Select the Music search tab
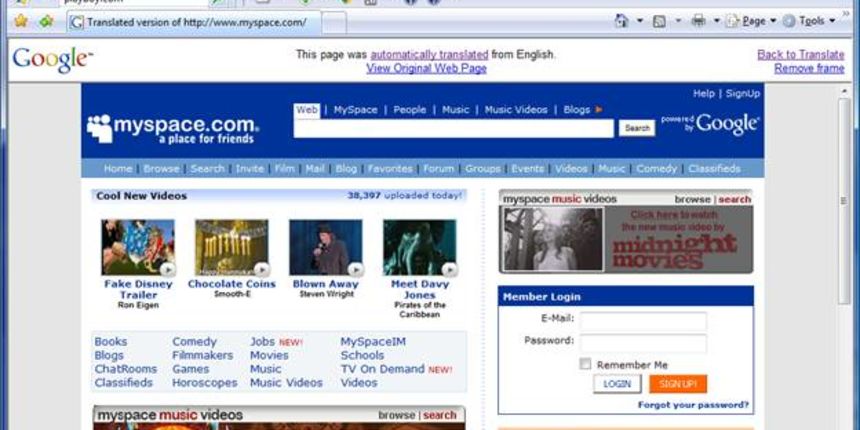 (455, 110)
